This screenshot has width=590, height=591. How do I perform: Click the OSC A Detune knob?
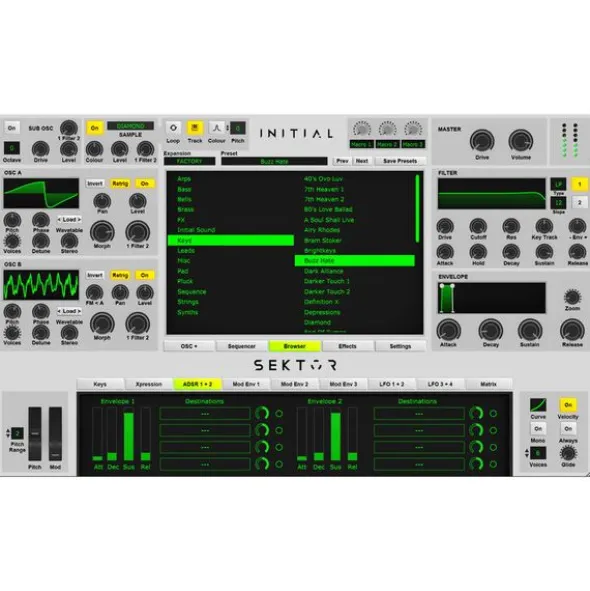click(x=41, y=241)
